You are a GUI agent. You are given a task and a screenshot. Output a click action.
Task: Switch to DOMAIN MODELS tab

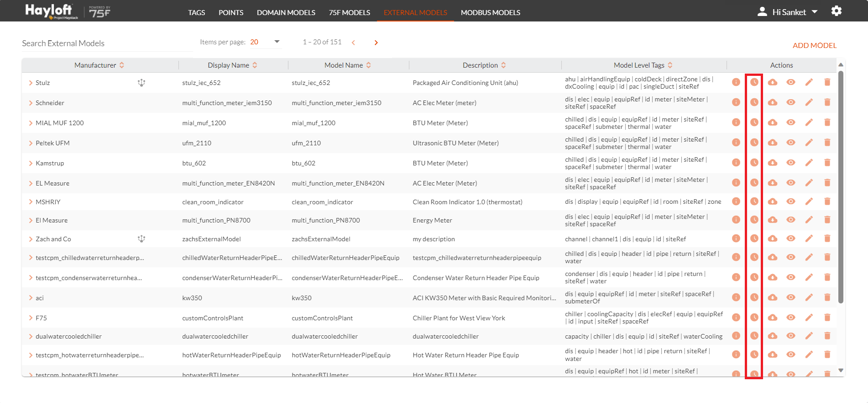[286, 12]
